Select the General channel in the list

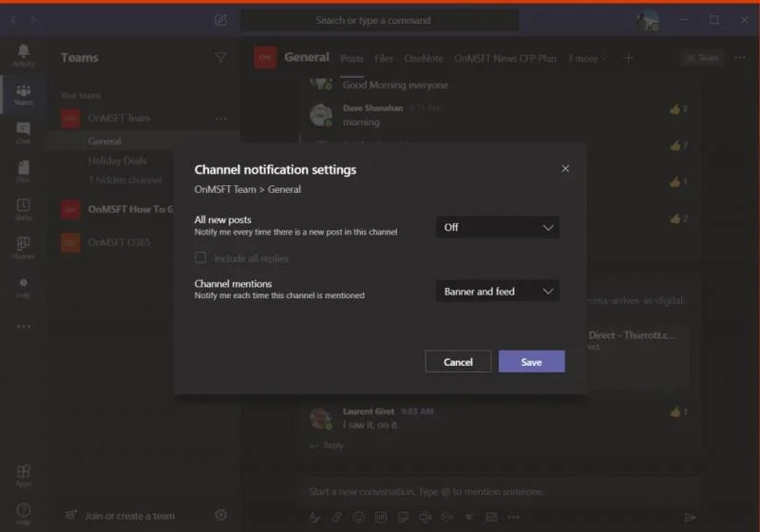click(143, 141)
